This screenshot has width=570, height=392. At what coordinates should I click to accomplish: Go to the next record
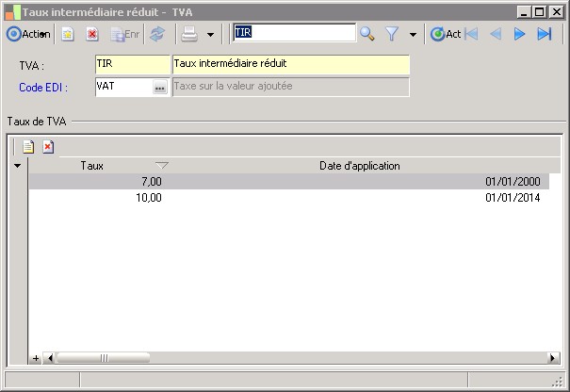tap(519, 34)
